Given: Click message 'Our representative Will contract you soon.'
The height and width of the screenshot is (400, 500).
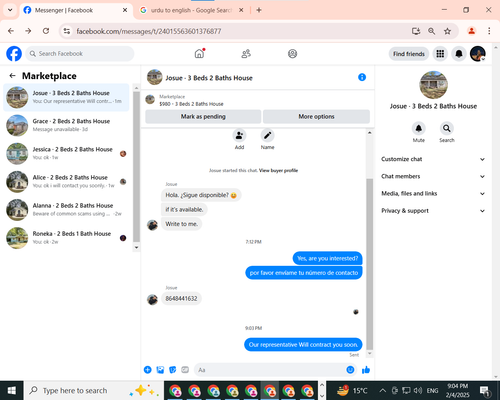Looking at the screenshot, I should (303, 345).
